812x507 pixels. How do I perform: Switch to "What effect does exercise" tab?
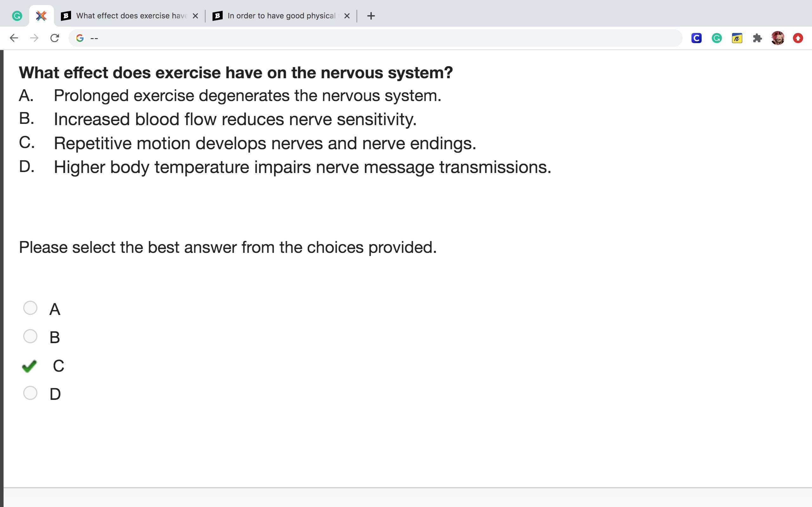click(x=131, y=16)
